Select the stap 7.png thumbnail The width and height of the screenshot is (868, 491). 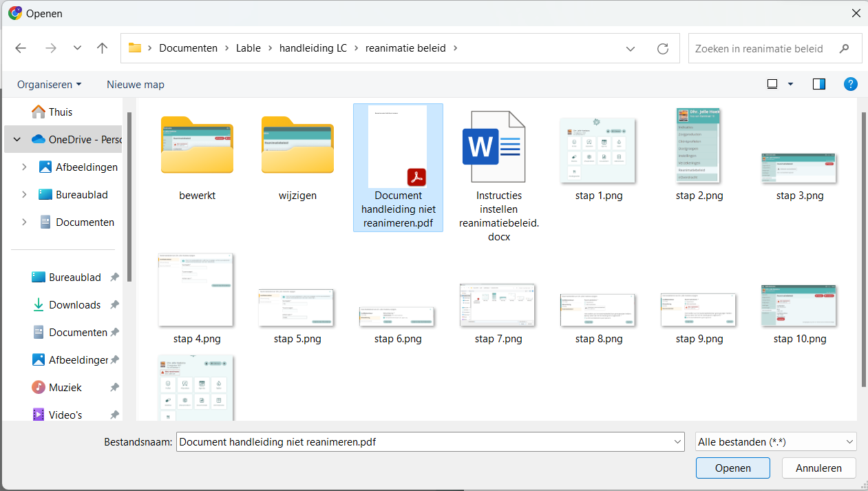(x=498, y=306)
